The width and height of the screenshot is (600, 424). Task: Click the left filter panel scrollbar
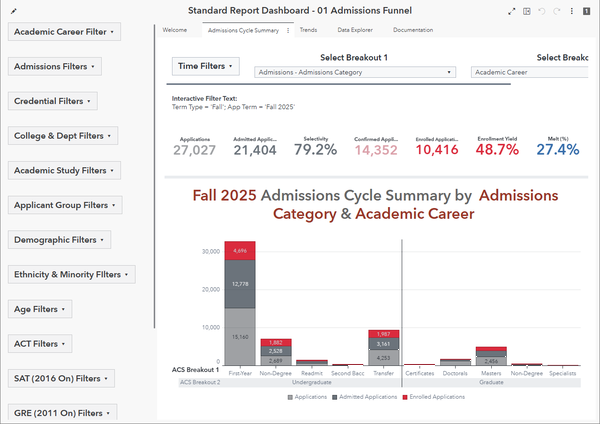tap(154, 176)
